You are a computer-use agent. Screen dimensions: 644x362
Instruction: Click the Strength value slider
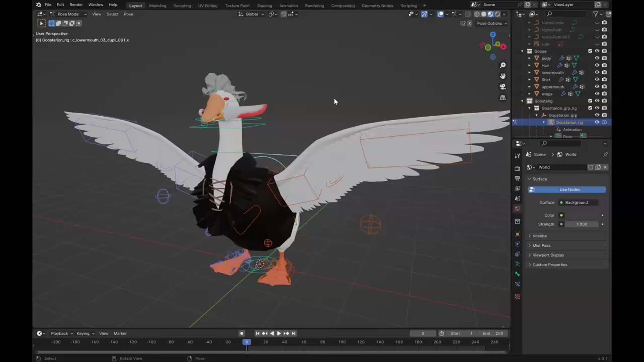click(582, 224)
